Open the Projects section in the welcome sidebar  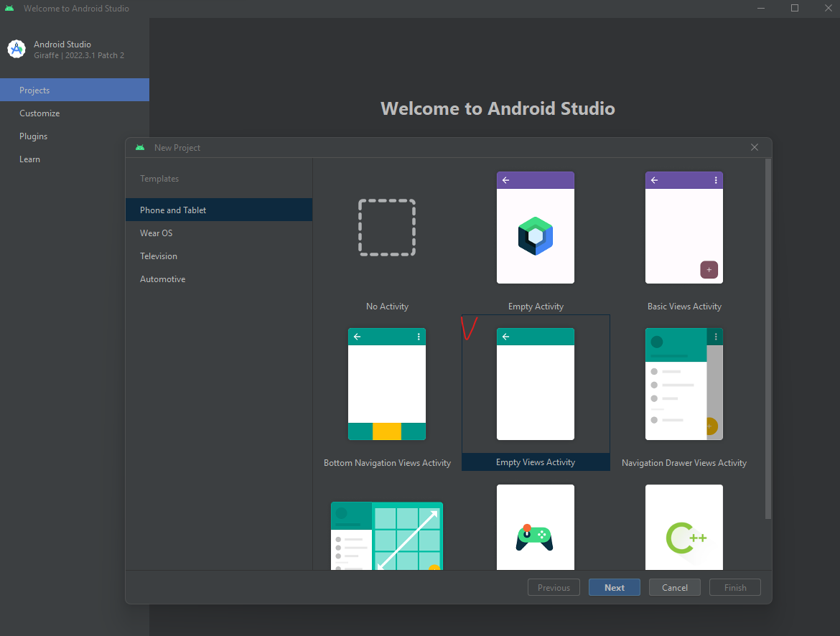pos(75,90)
